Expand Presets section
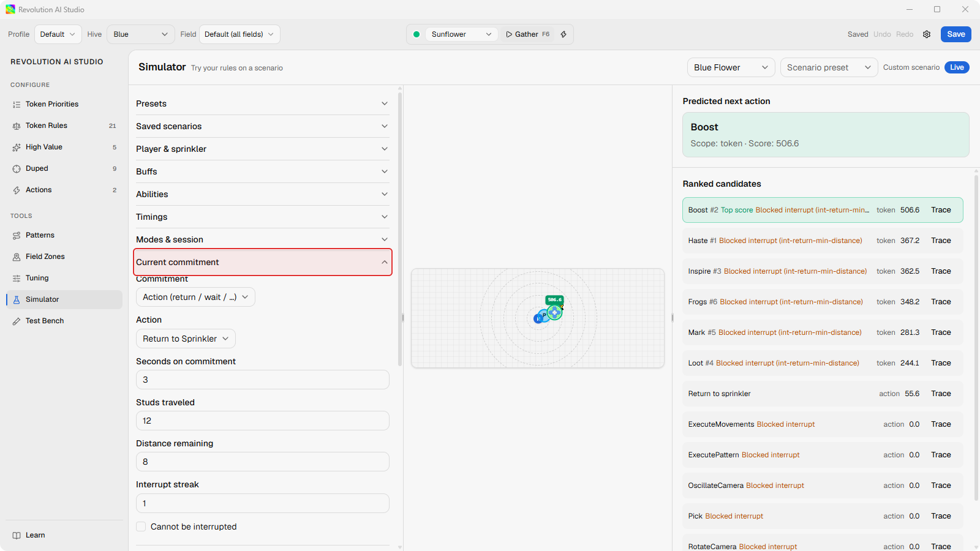 tap(262, 103)
